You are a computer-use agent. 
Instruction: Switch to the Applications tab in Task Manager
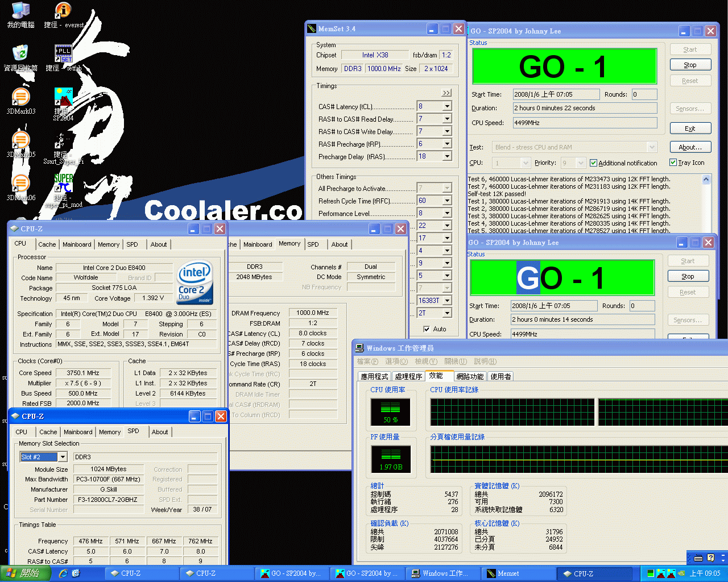[374, 376]
